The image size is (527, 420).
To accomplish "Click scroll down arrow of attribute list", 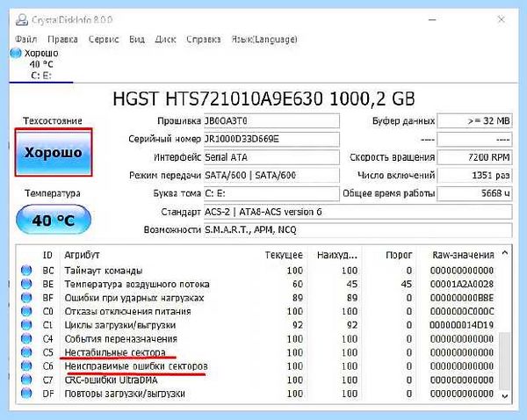I will 505,396.
